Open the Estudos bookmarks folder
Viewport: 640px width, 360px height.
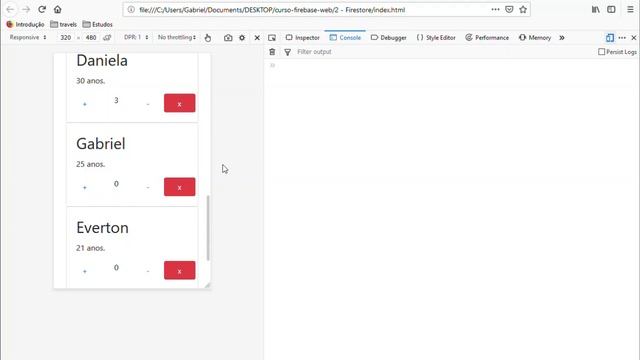(x=98, y=24)
